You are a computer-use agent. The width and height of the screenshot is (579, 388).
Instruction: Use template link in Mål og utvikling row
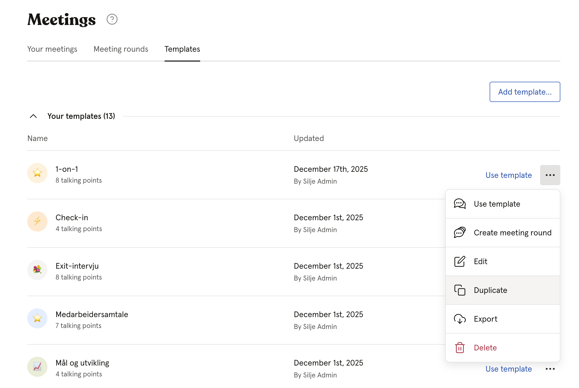pos(508,369)
